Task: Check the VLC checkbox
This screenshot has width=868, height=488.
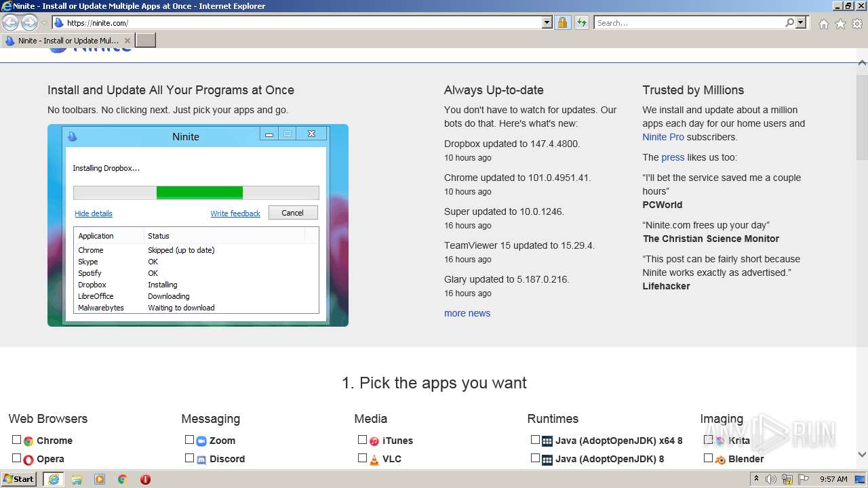Action: click(362, 458)
